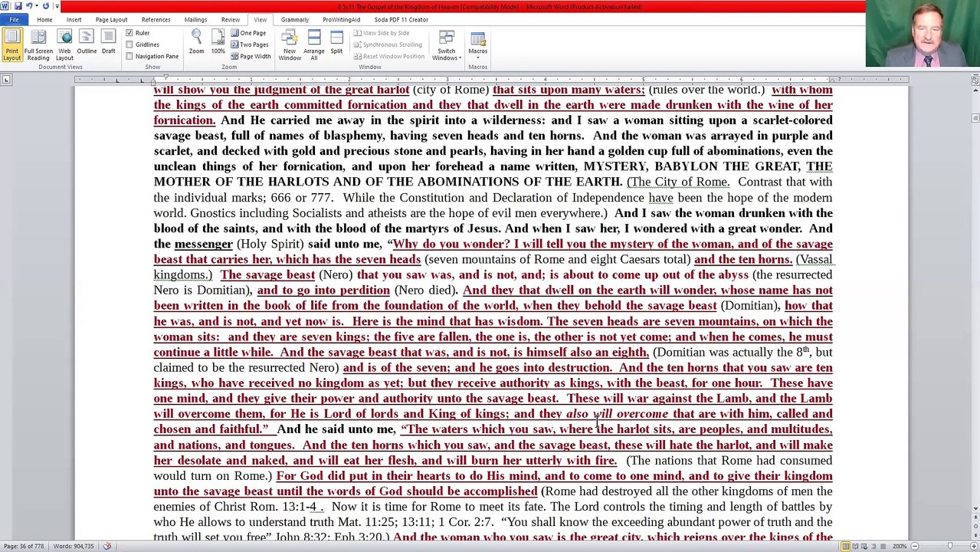Open the Page Layout tab

pos(111,19)
